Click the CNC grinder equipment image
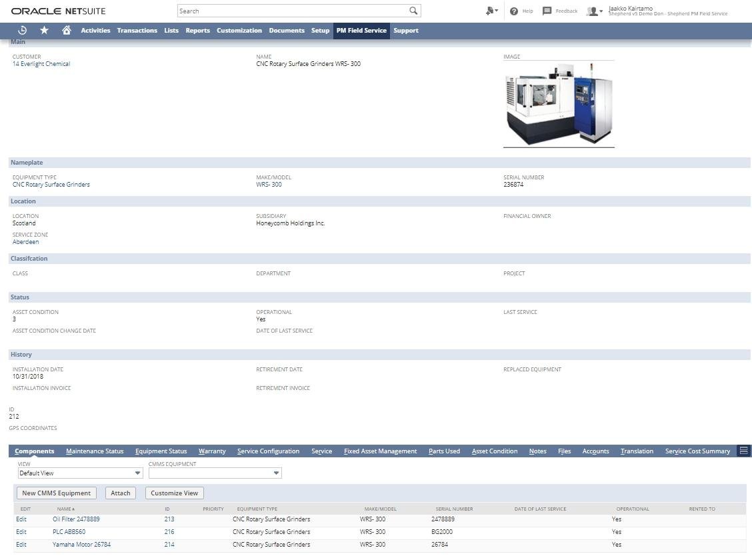Viewport: 752px width, 560px height. pos(559,104)
